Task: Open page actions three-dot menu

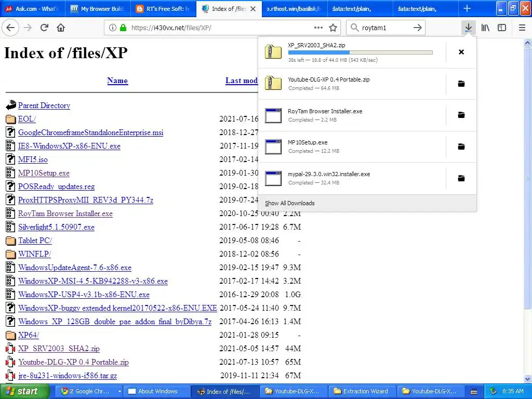Action: (318, 28)
